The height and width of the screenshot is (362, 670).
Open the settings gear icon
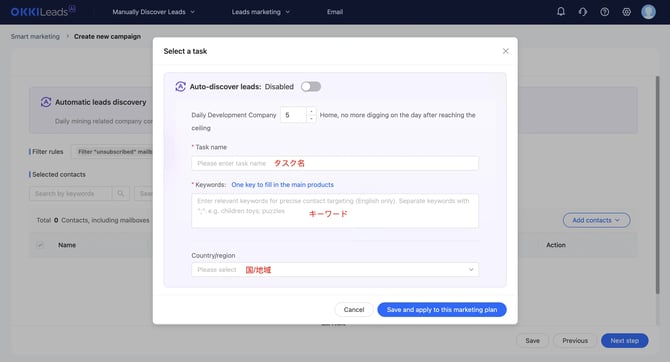(x=626, y=12)
